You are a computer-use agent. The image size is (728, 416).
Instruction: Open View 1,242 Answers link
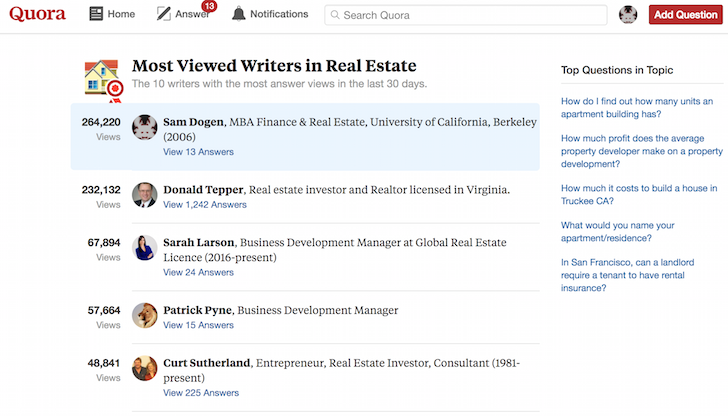[x=205, y=205]
